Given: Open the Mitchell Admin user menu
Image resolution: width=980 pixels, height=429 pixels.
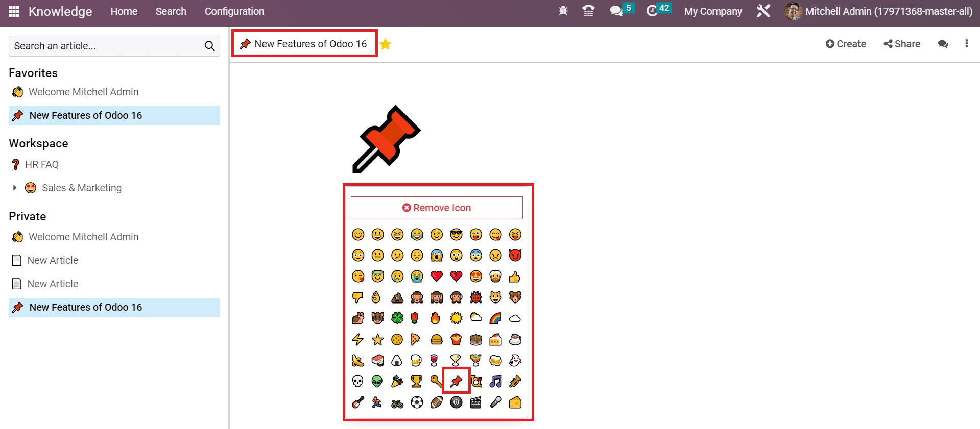Looking at the screenshot, I should [x=878, y=11].
